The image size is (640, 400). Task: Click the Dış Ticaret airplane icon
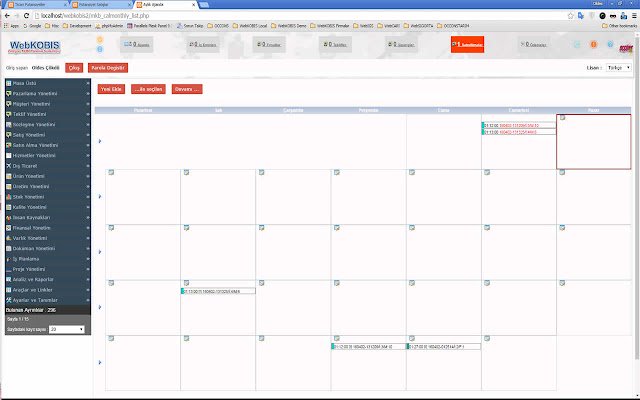point(9,166)
